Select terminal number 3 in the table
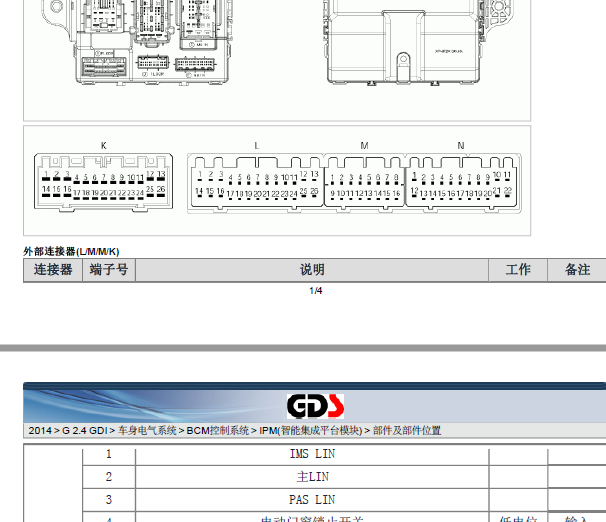Image resolution: width=606 pixels, height=522 pixels. pos(109,500)
